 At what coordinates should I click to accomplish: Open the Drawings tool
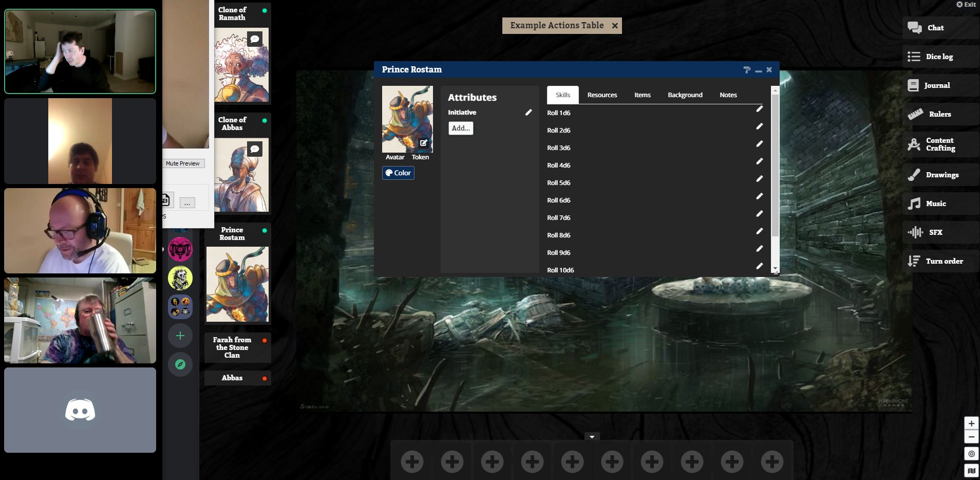941,175
